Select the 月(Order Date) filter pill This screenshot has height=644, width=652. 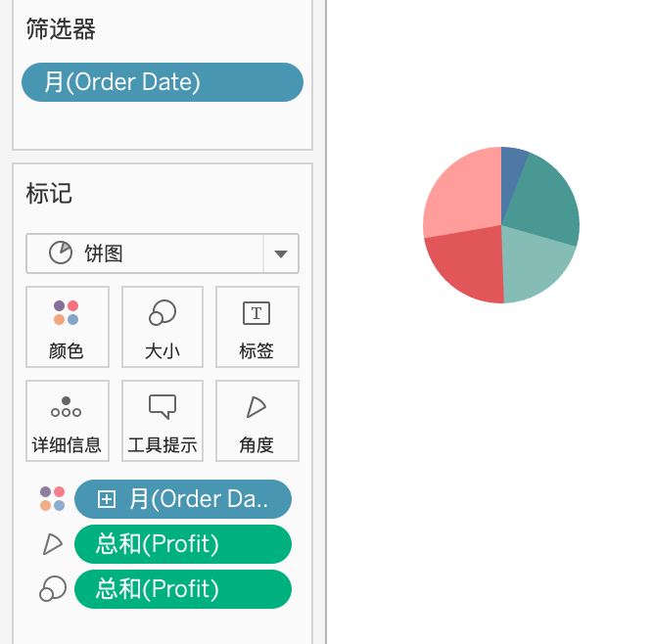point(163,82)
